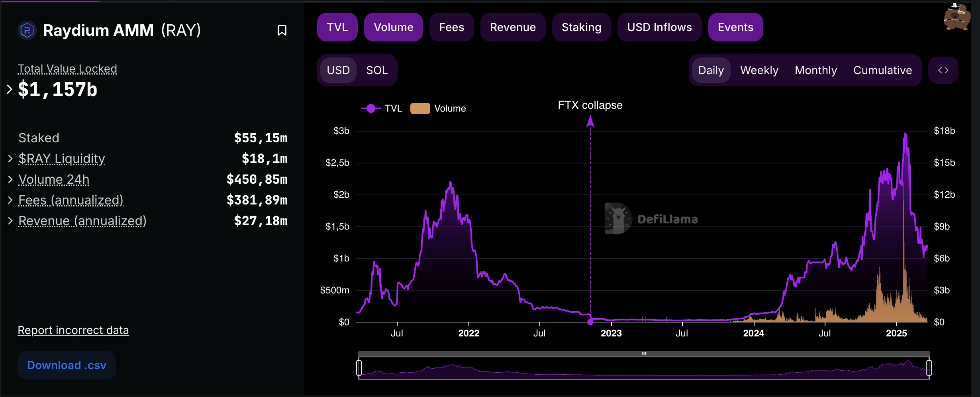The width and height of the screenshot is (980, 397).
Task: Enable the Revenue chart metric
Action: (x=513, y=27)
